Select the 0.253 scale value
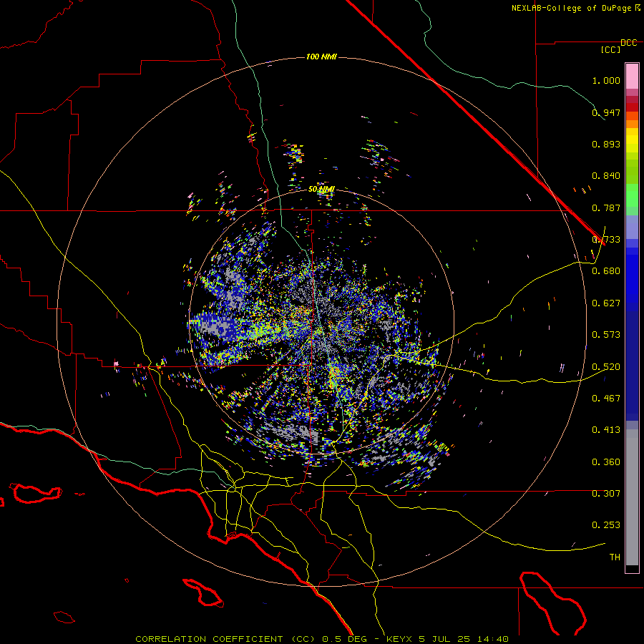This screenshot has width=644, height=644. 606,525
